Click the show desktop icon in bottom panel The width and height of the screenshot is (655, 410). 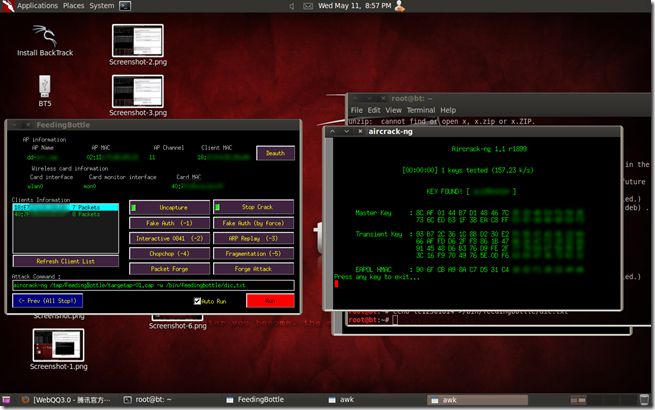6,400
